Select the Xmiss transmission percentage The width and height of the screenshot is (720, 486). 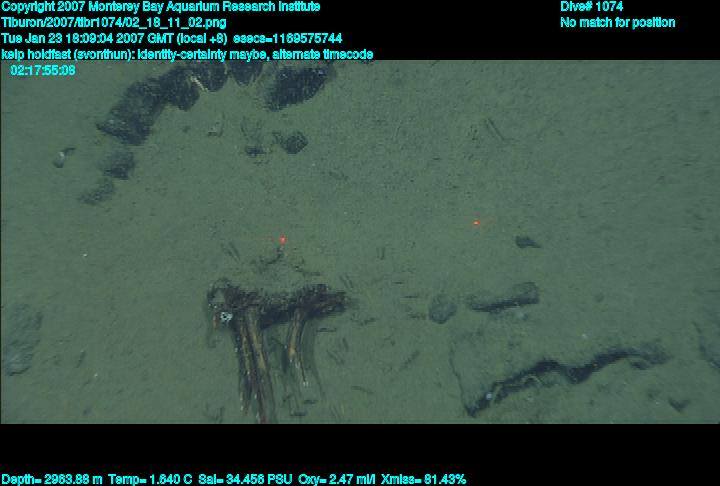pos(424,479)
